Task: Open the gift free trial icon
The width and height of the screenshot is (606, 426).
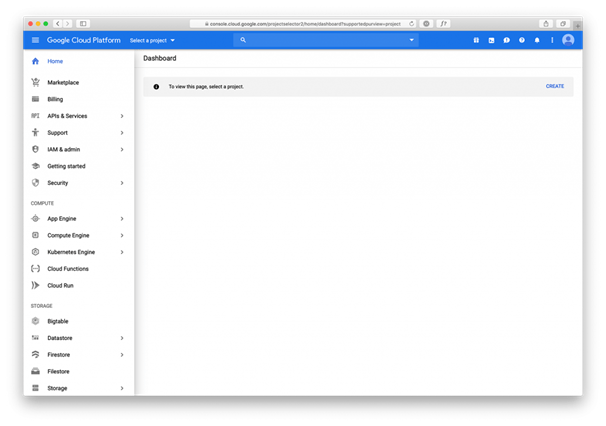Action: click(x=476, y=40)
